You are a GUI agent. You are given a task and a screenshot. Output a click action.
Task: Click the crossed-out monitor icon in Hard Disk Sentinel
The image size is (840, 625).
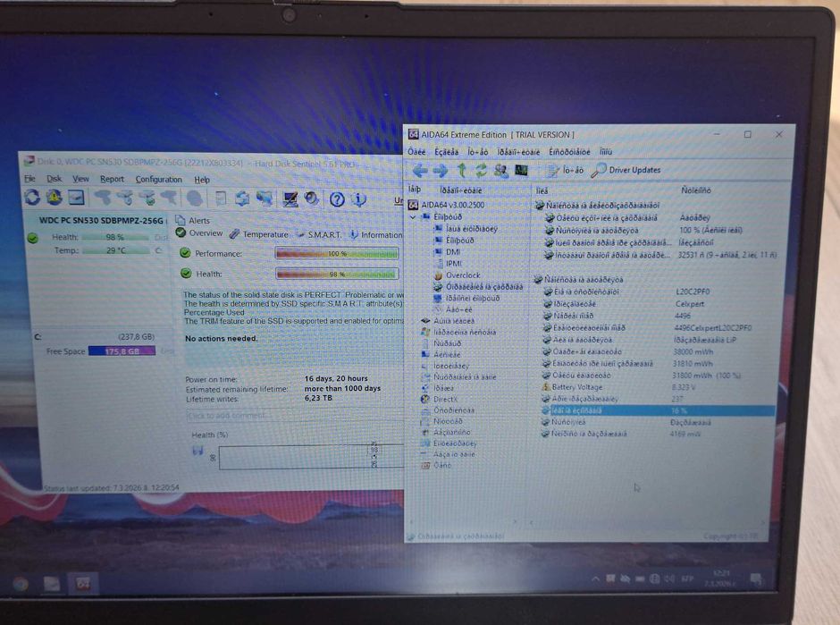click(290, 199)
